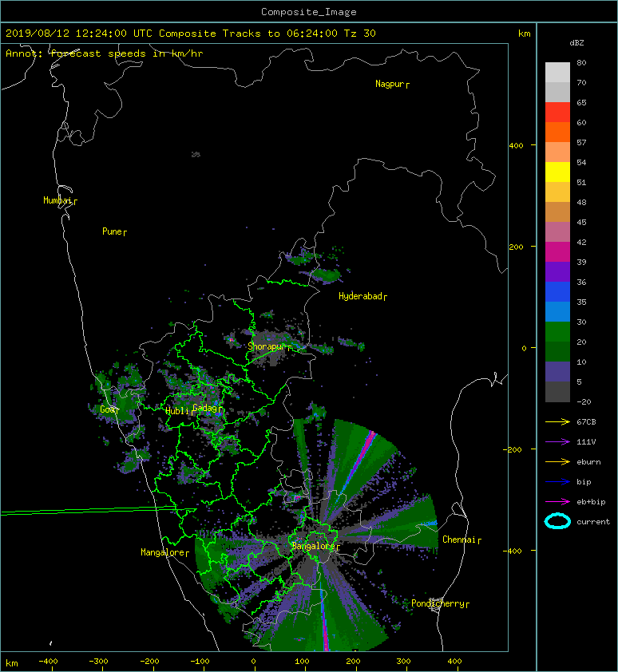Viewport: 618px width, 672px height.
Task: Click the forecast speeds annotation line
Action: [105, 53]
